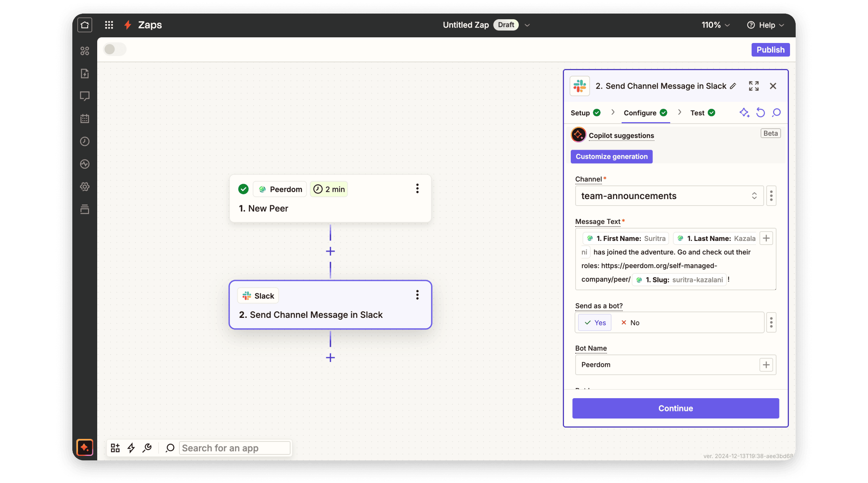Click the Search for an app field

(x=234, y=448)
